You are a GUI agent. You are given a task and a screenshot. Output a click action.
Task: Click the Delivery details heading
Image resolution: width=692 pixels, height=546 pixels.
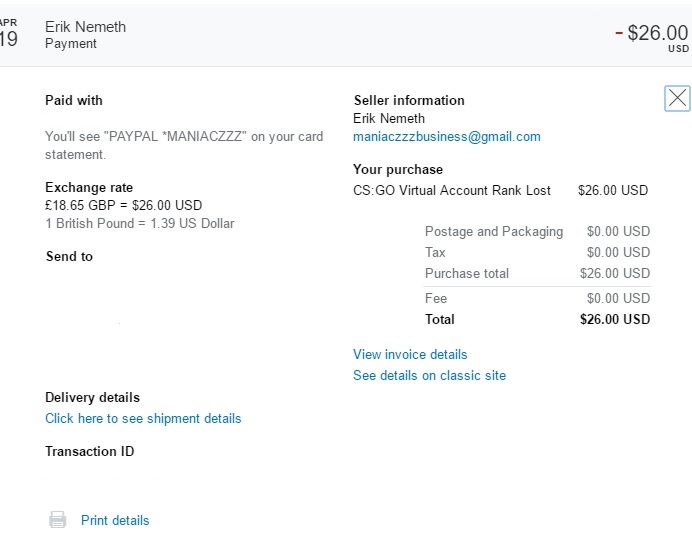tap(92, 397)
